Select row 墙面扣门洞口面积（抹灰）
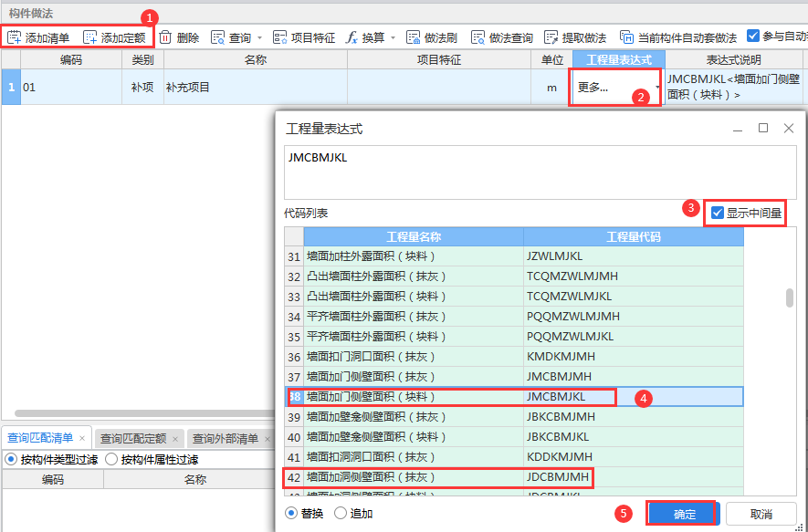808x532 pixels. click(514, 357)
